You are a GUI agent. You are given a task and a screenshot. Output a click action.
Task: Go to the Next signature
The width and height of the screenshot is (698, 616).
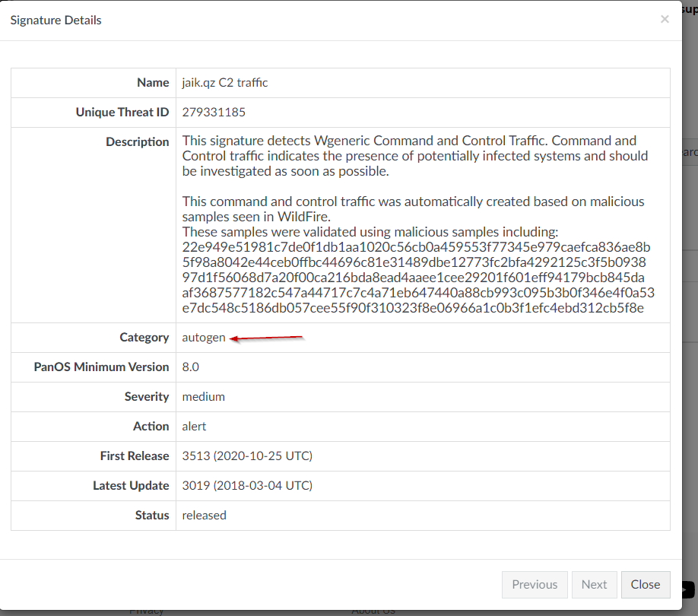coord(594,585)
